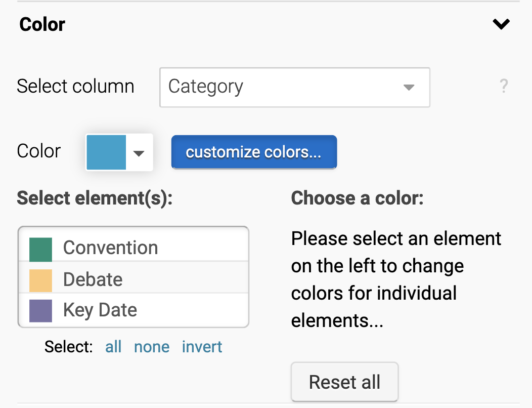532x408 pixels.
Task: Choose the Key Date element
Action: coord(100,310)
